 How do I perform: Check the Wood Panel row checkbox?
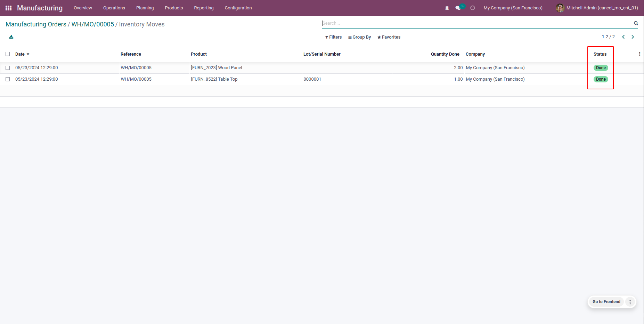click(x=8, y=68)
